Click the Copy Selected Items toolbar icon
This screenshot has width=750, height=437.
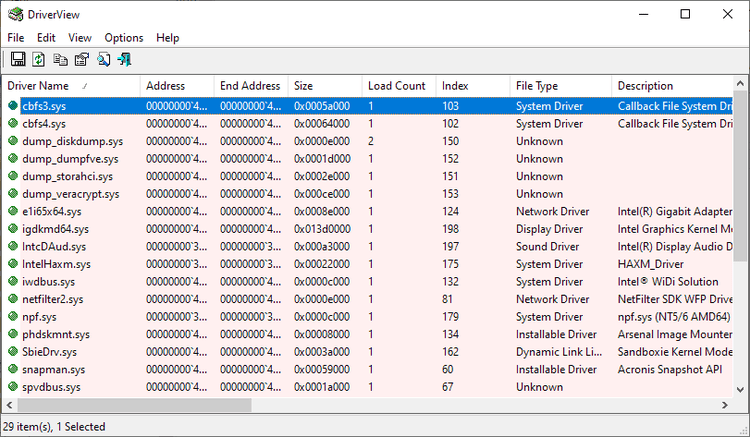(x=60, y=59)
